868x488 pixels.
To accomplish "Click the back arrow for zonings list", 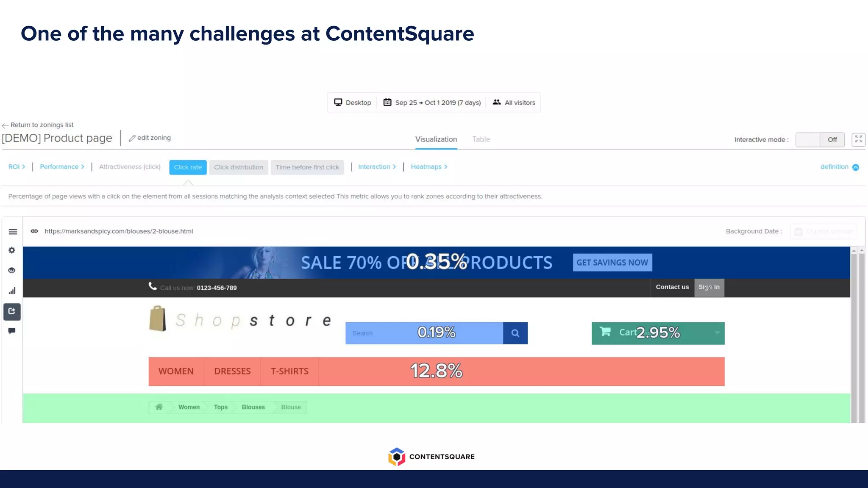I will tap(5, 125).
